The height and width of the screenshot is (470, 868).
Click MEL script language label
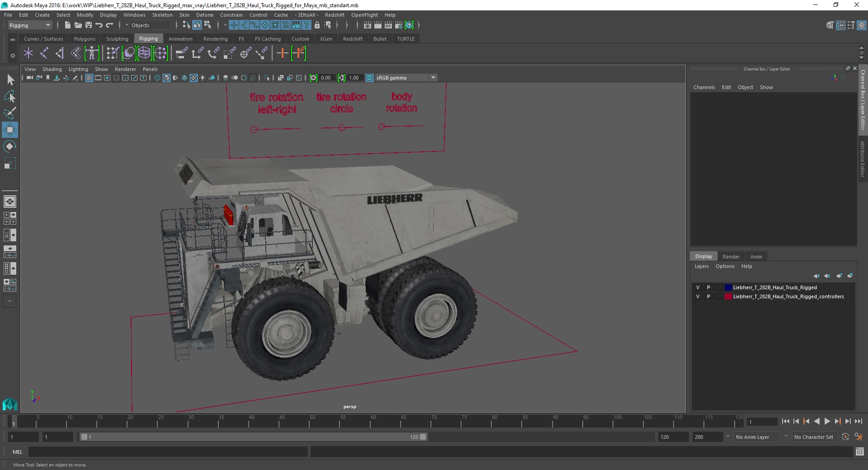[17, 452]
